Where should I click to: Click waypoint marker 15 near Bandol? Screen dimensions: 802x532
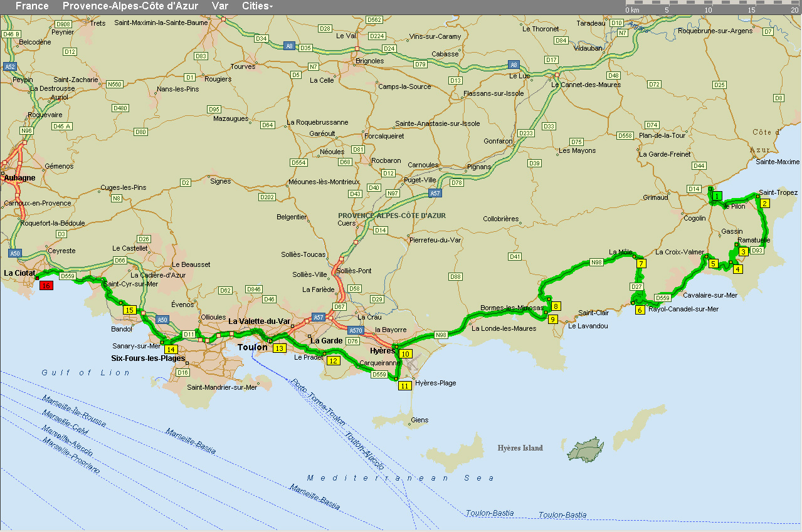pos(129,310)
